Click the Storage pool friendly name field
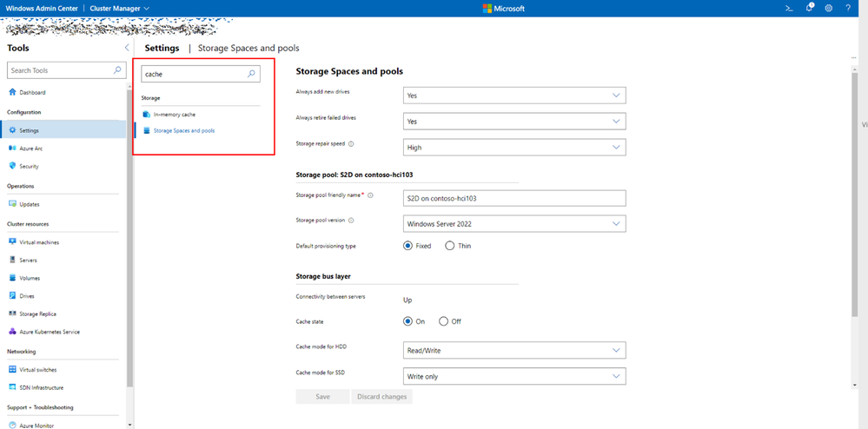 tap(514, 198)
